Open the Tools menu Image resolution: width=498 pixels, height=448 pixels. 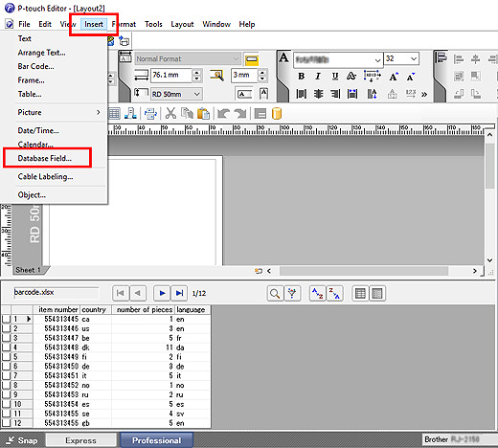click(153, 24)
